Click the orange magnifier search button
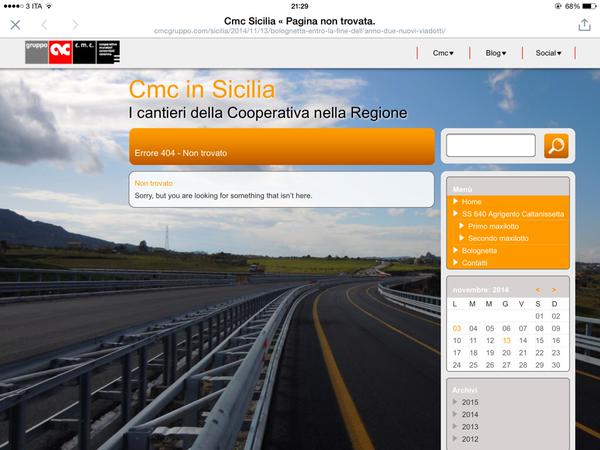 point(556,146)
